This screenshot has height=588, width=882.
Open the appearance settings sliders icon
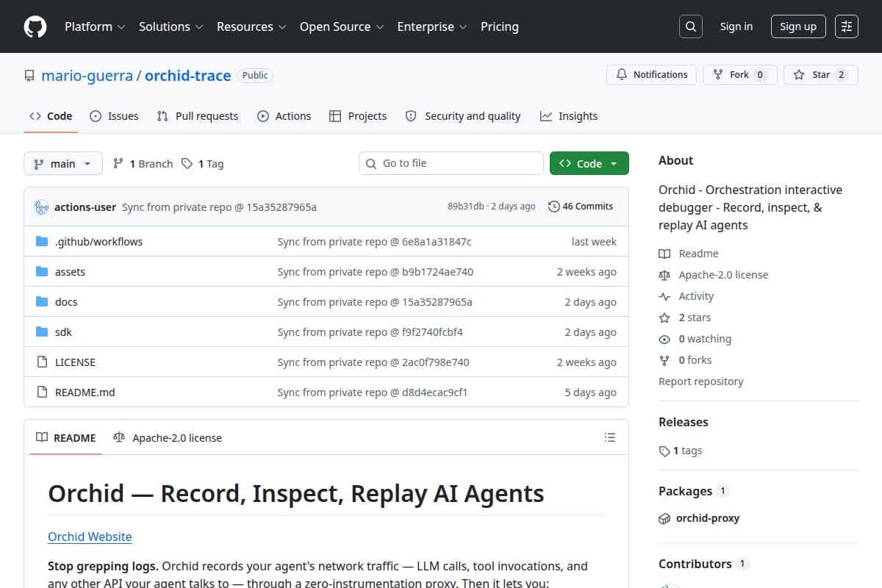pyautogui.click(x=847, y=26)
